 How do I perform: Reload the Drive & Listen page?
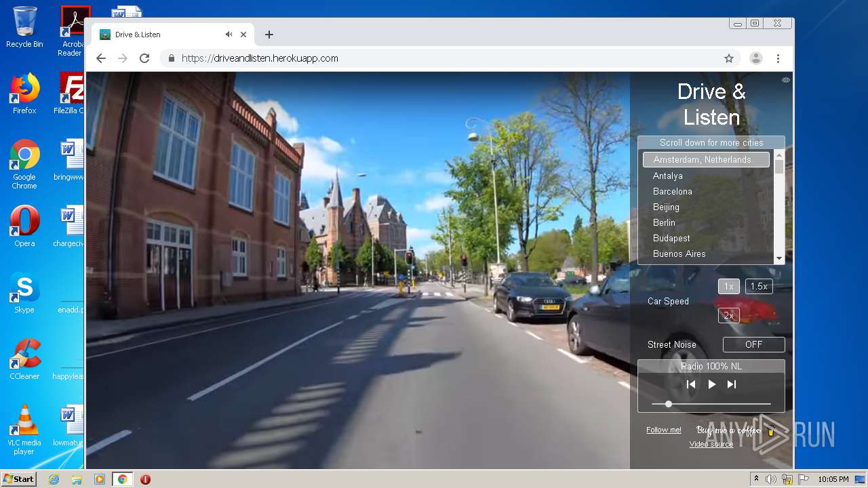point(144,58)
